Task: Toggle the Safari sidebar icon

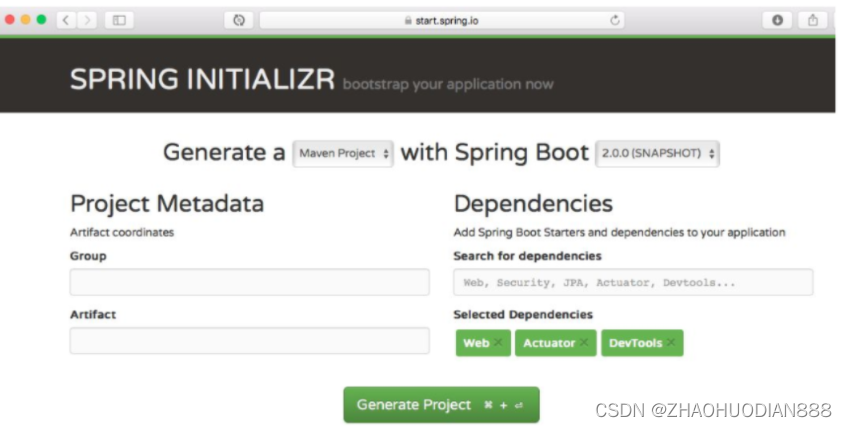Action: pos(119,21)
